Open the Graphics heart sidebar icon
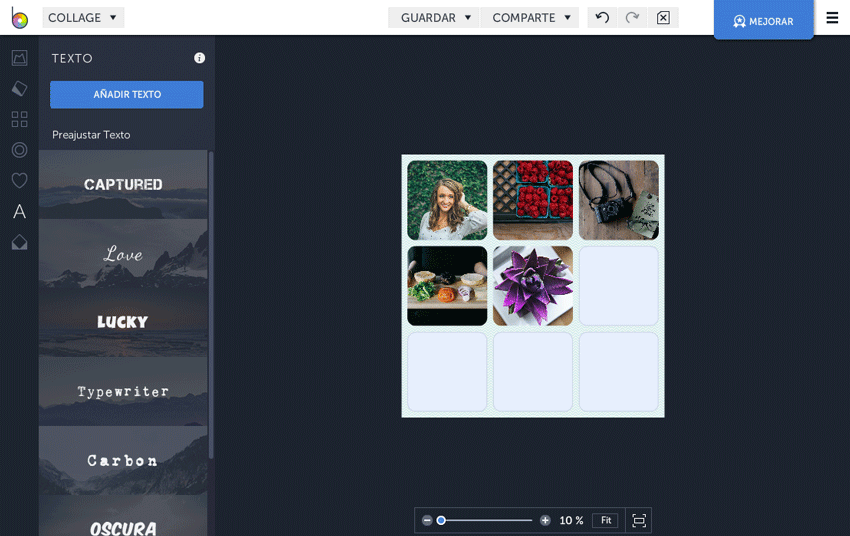 click(x=20, y=180)
